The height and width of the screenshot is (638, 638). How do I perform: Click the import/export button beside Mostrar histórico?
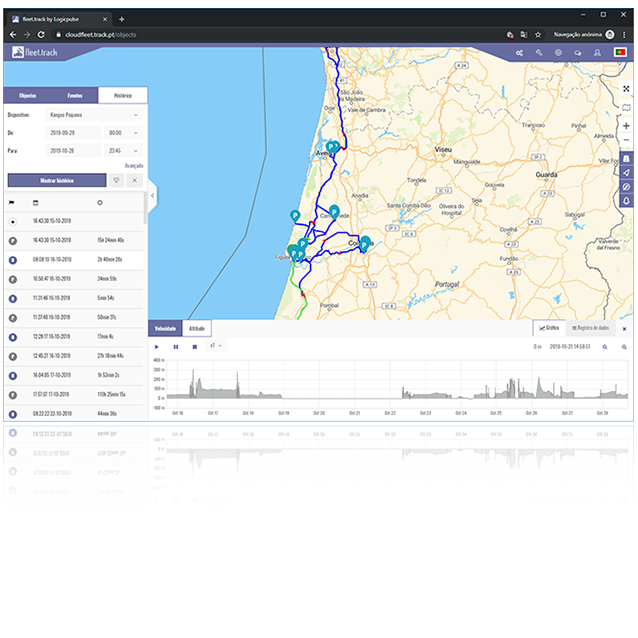pyautogui.click(x=116, y=181)
